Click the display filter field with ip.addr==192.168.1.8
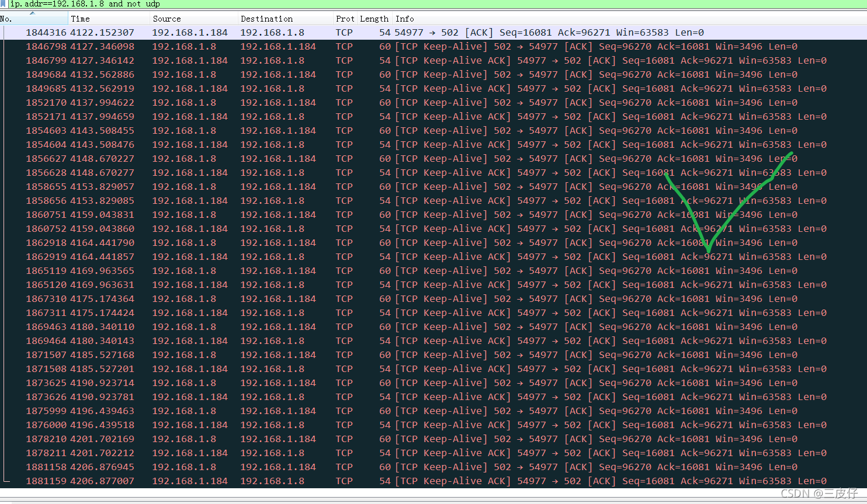 [437, 4]
